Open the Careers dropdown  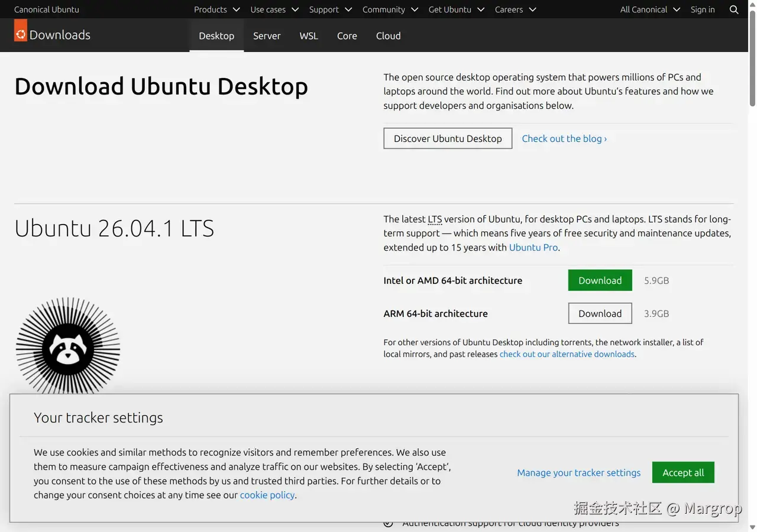pyautogui.click(x=516, y=9)
